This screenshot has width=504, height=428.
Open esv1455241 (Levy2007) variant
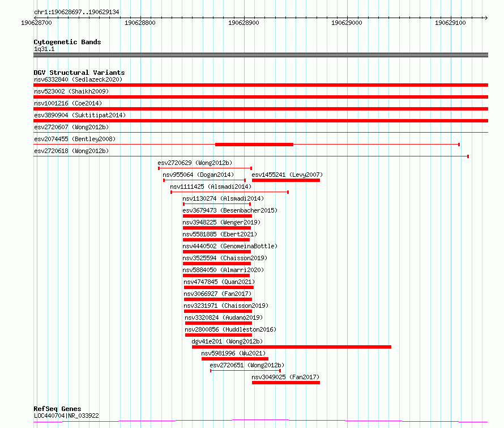[x=287, y=175]
